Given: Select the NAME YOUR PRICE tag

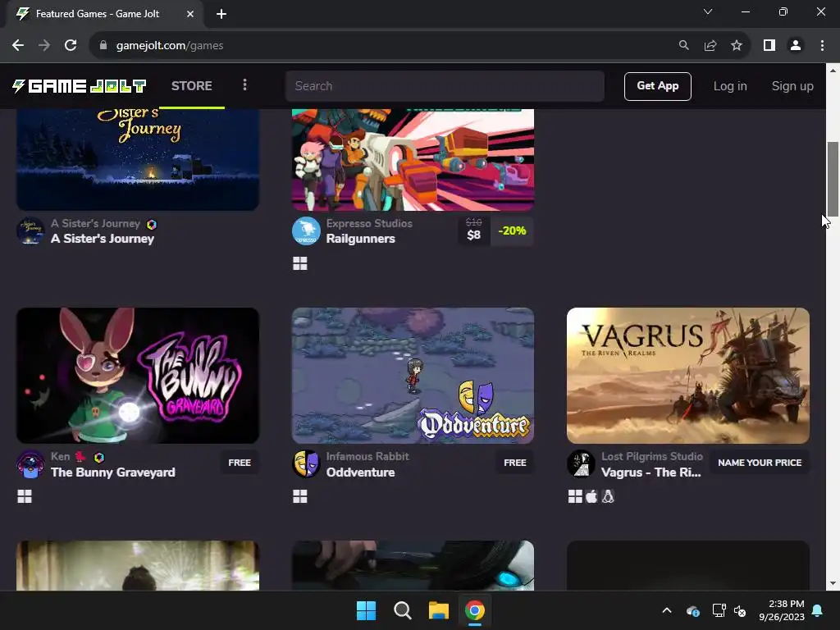Looking at the screenshot, I should click(x=760, y=463).
